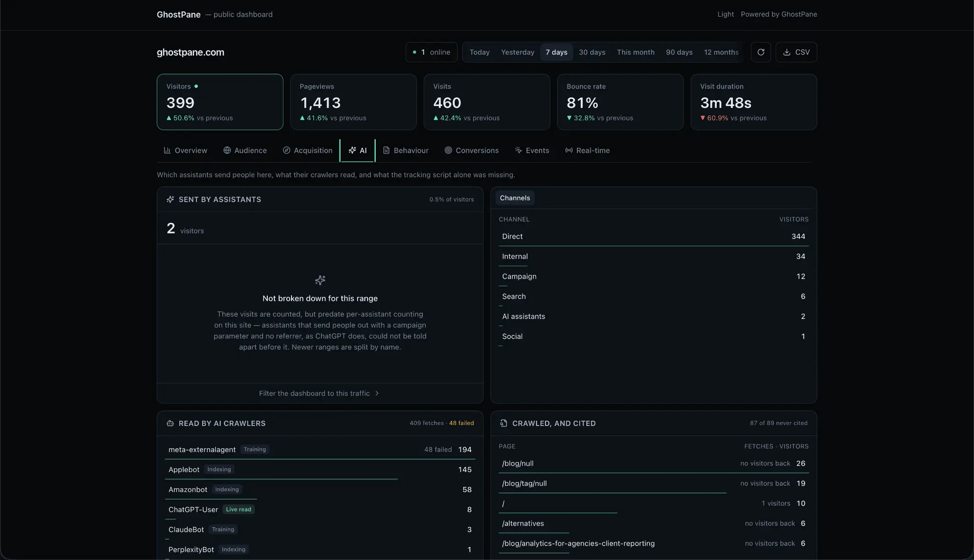Click the green online status dot
The width and height of the screenshot is (974, 560).
pos(415,52)
